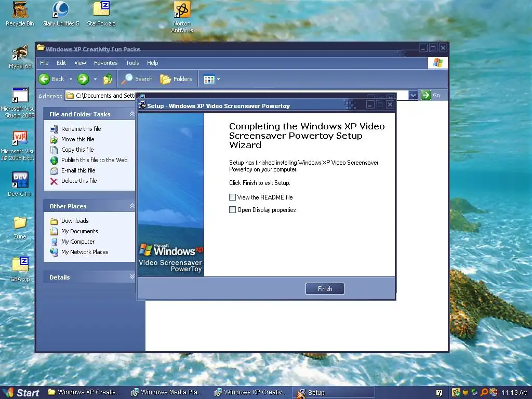This screenshot has width=532, height=399.
Task: Switch to Windows Media Pla... taskbar button
Action: [x=167, y=393]
